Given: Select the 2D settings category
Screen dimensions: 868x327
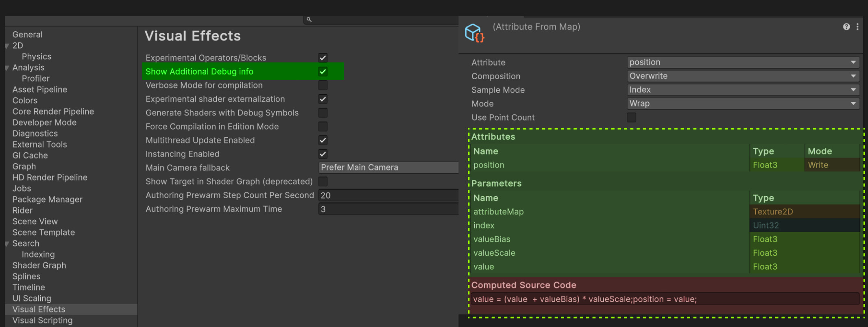Looking at the screenshot, I should pos(17,45).
